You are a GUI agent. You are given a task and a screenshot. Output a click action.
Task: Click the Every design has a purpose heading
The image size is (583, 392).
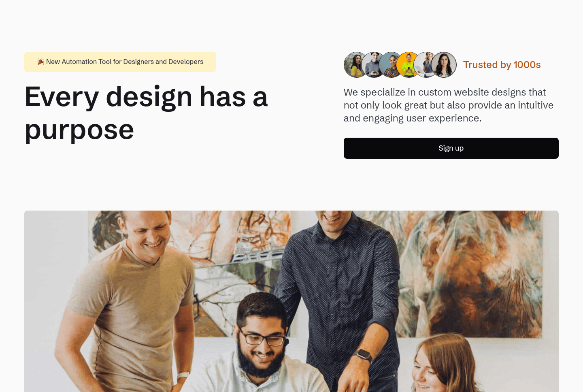point(146,113)
